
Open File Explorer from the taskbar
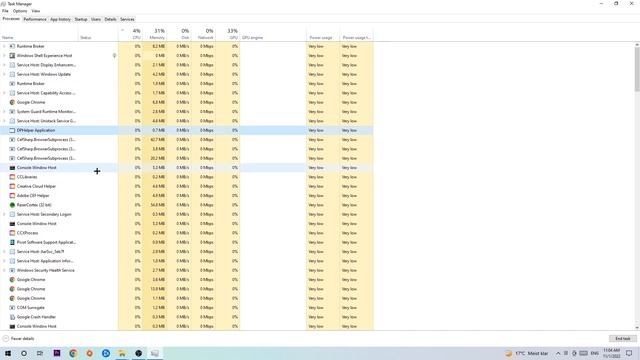click(122, 353)
